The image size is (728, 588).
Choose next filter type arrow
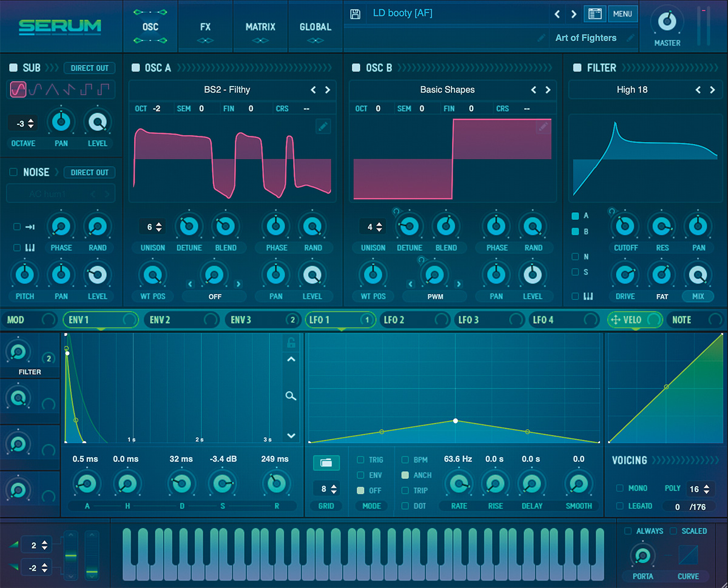[x=712, y=90]
